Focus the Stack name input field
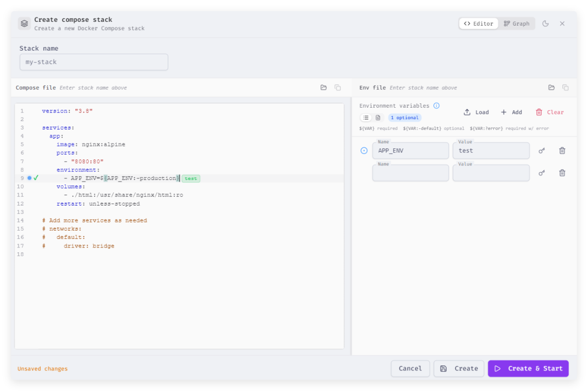 tap(94, 62)
